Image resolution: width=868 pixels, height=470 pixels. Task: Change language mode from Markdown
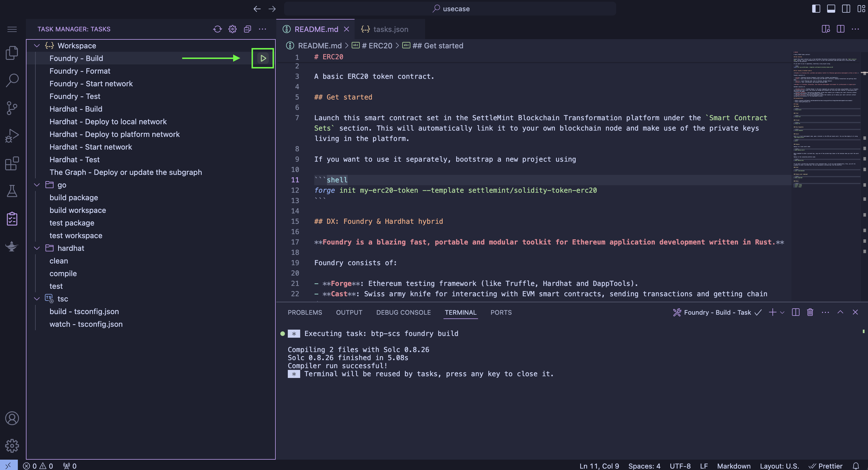[x=734, y=466]
